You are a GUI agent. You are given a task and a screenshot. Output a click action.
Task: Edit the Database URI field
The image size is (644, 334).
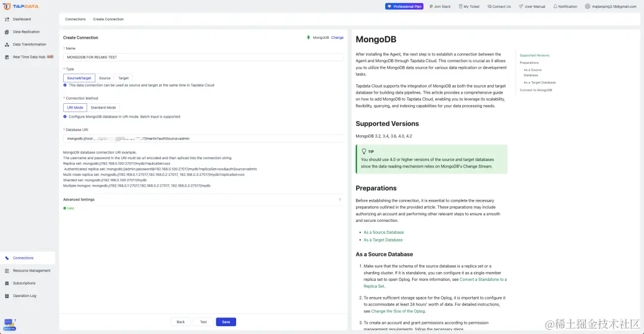pos(203,138)
